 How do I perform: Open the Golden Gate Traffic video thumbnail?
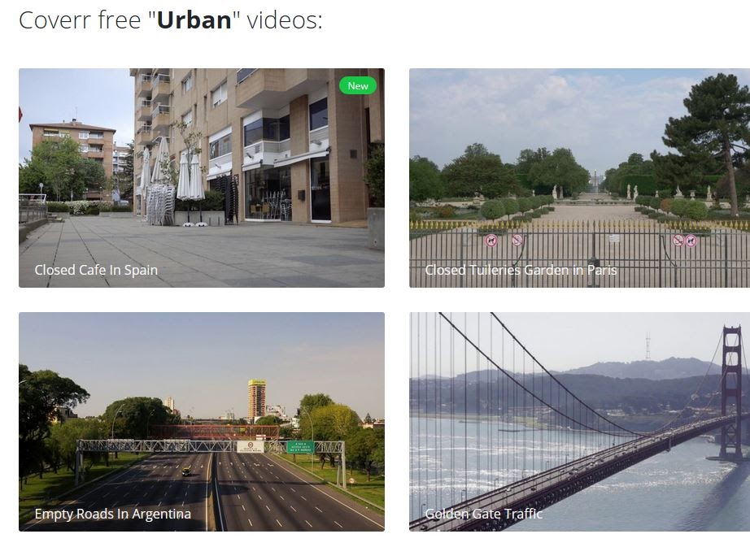(x=580, y=422)
